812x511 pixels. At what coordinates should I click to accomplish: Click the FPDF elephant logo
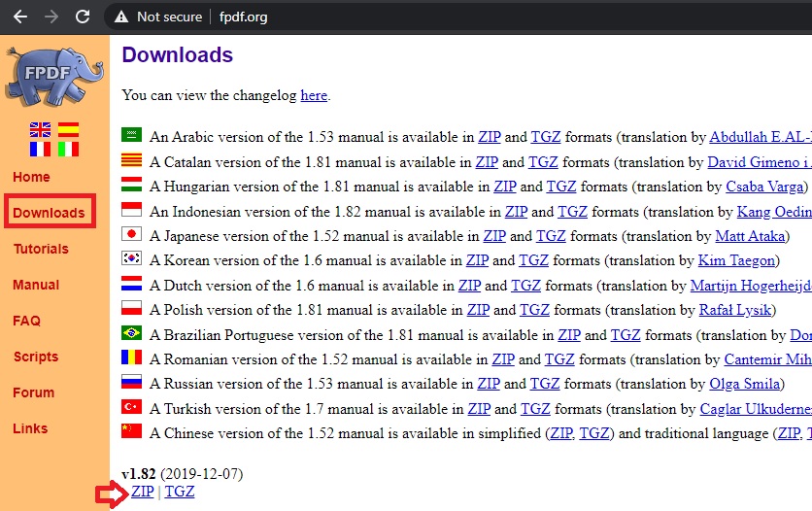coord(53,76)
